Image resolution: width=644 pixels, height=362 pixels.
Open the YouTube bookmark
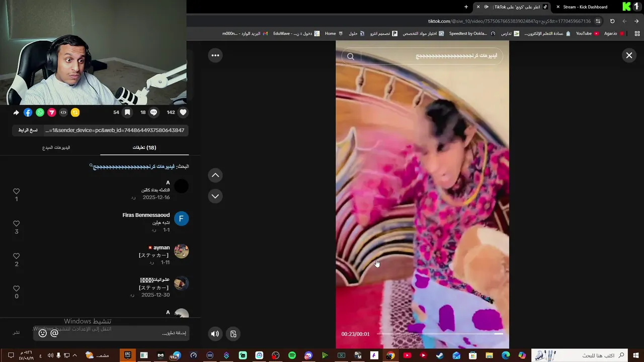[587, 34]
